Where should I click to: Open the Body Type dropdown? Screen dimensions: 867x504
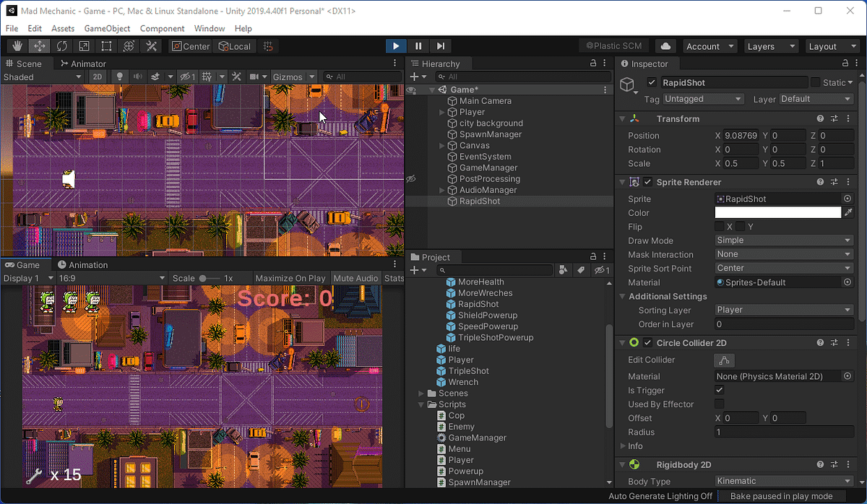click(x=784, y=481)
